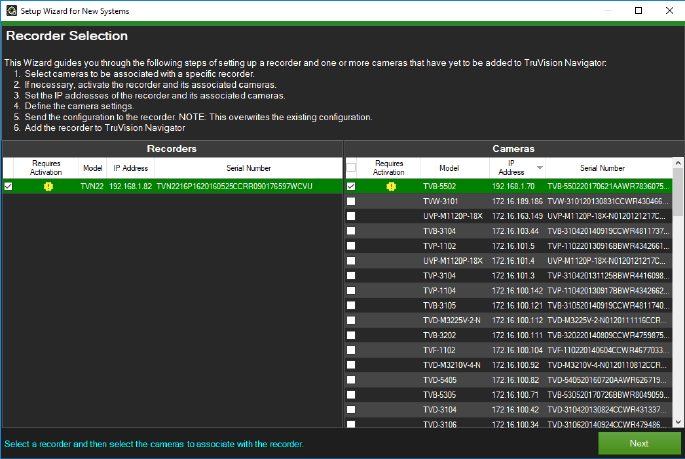Check the TVB-3202 camera checkbox
Image resolution: width=685 pixels, height=459 pixels.
click(351, 335)
